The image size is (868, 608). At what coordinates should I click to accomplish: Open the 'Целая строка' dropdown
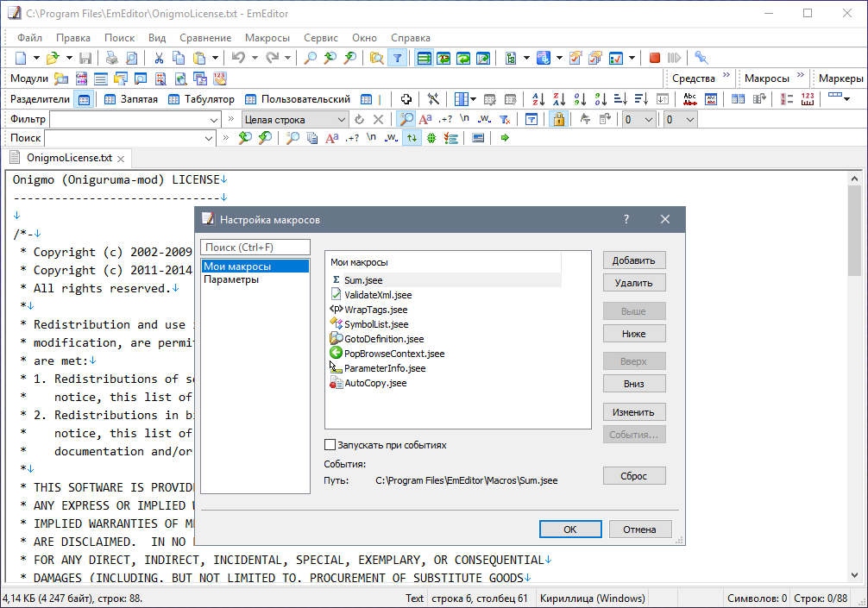pyautogui.click(x=340, y=120)
